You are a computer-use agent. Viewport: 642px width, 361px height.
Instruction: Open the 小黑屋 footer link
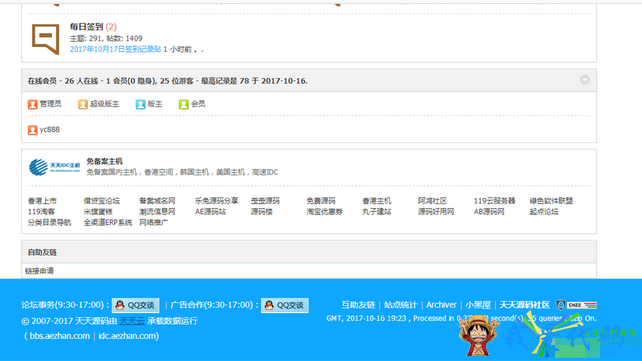[x=478, y=305]
